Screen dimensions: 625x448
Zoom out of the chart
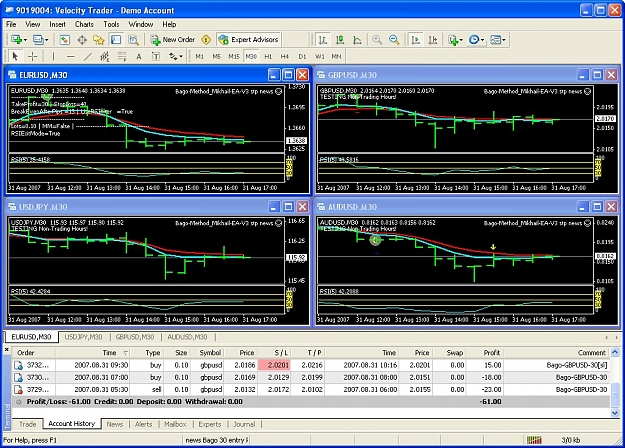point(394,39)
